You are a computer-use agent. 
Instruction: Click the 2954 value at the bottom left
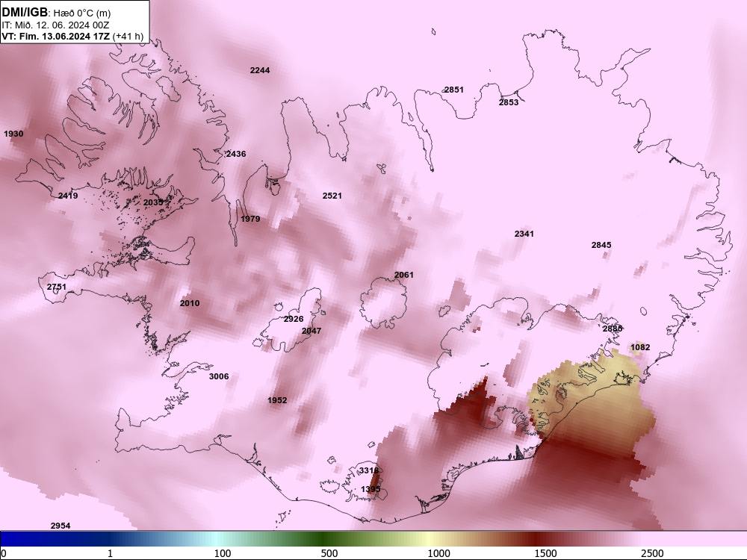(61, 526)
